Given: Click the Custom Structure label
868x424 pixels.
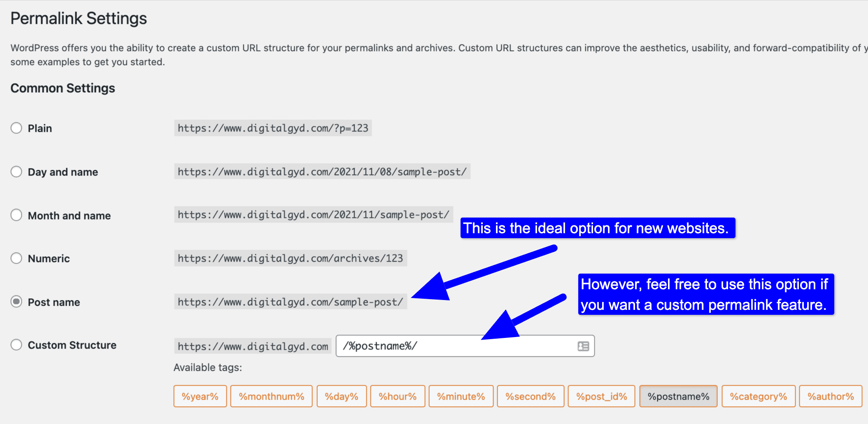Looking at the screenshot, I should (72, 345).
